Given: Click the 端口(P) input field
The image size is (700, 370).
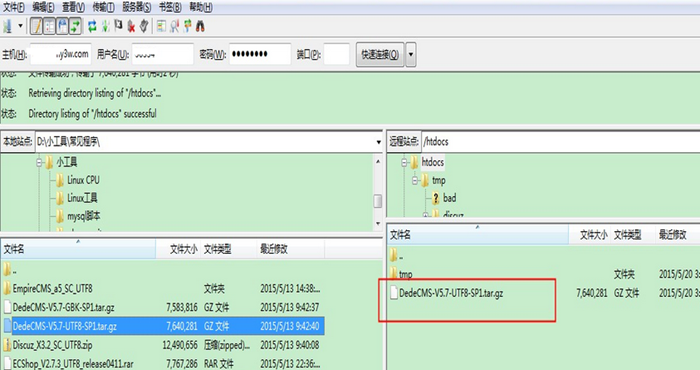Looking at the screenshot, I should (x=336, y=54).
